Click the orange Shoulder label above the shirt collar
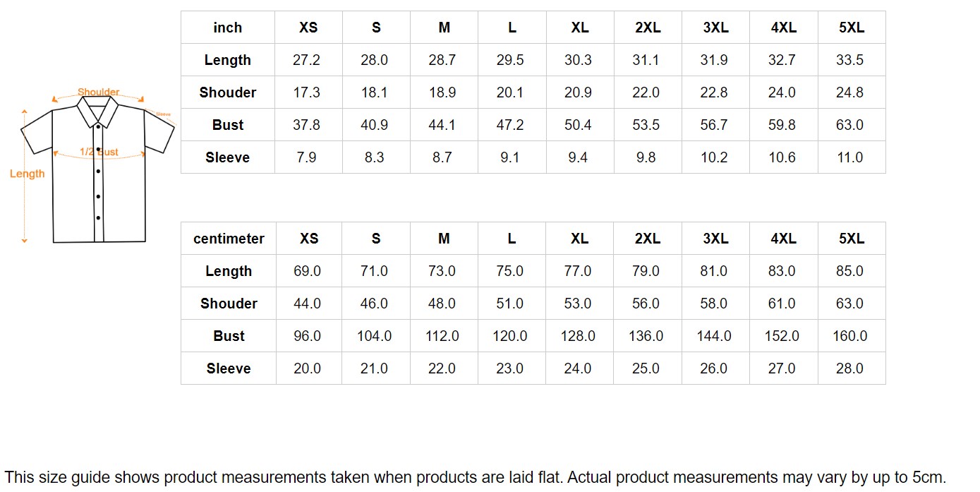980x492 pixels. (x=98, y=92)
